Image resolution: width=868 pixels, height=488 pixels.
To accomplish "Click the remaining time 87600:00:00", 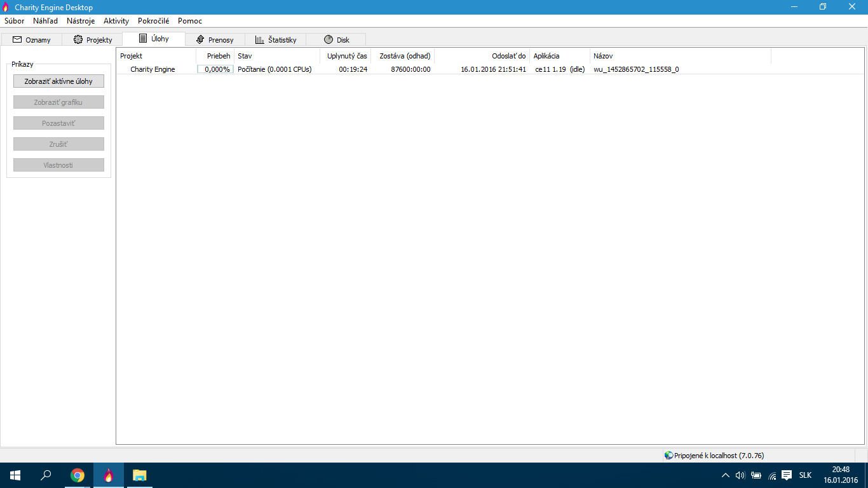I will [410, 69].
